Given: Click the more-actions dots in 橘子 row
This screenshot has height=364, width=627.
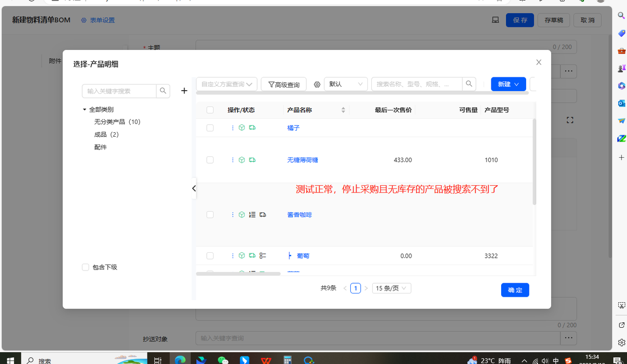Looking at the screenshot, I should click(233, 128).
